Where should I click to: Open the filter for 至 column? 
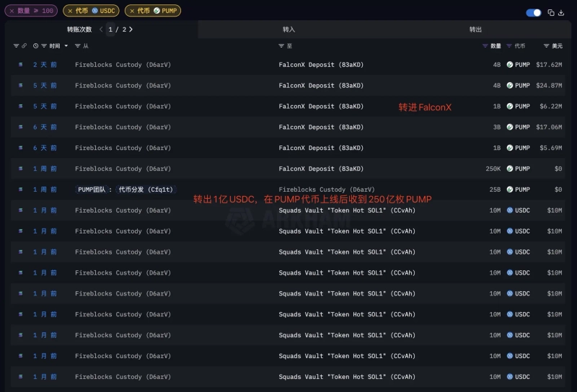pos(281,45)
